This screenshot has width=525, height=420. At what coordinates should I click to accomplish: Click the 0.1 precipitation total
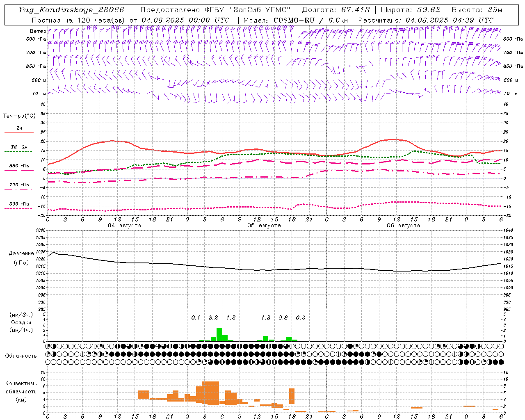(196, 317)
